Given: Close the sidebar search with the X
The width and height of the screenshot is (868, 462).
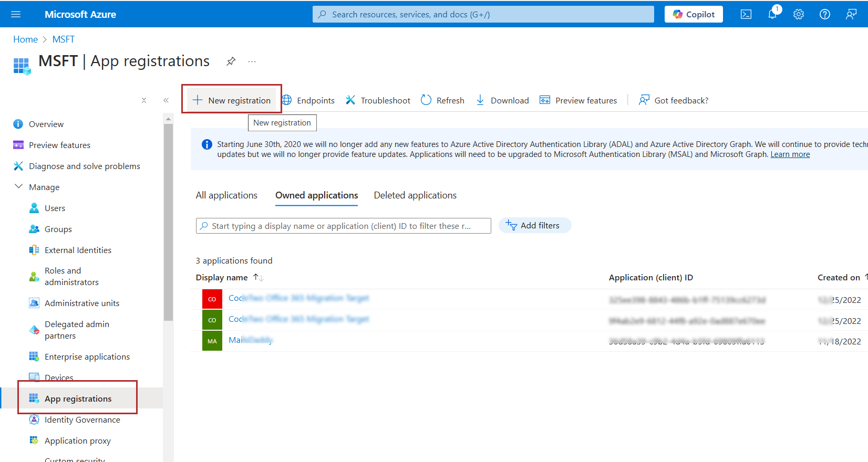Looking at the screenshot, I should coord(144,100).
